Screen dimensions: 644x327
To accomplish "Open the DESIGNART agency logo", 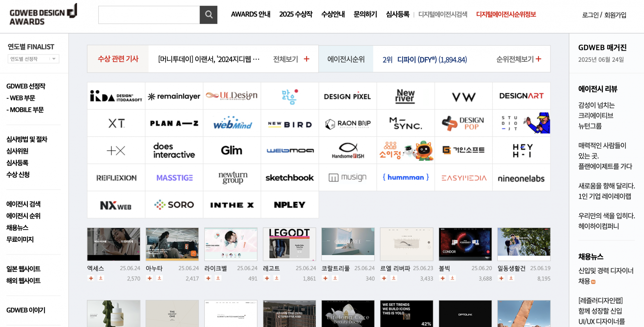I will click(x=521, y=96).
